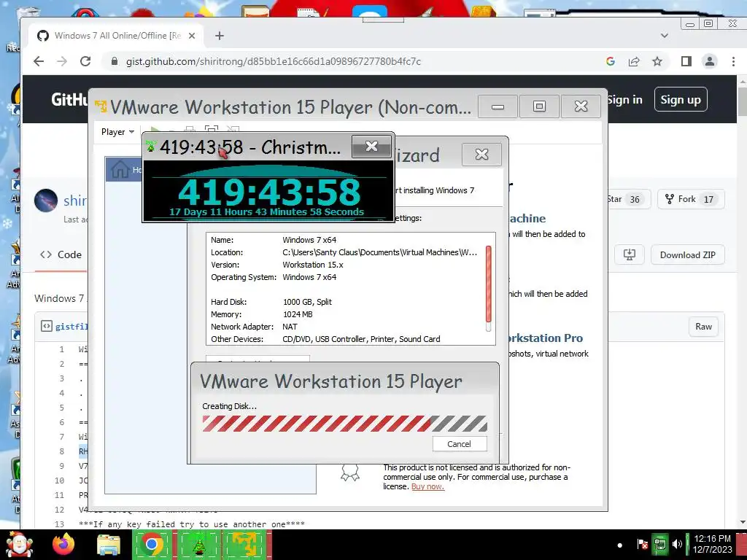Switch to VMware Player on taskbar
747x560 pixels.
pyautogui.click(x=245, y=544)
